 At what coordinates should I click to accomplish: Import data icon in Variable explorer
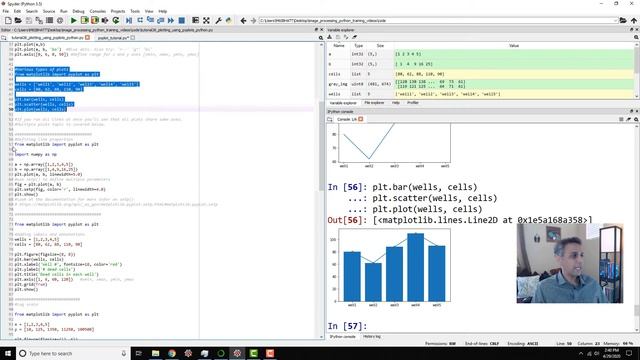click(330, 37)
